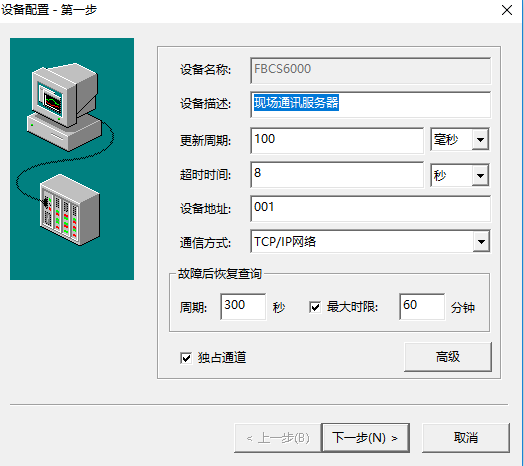Close the device configuration dialog

point(507,10)
